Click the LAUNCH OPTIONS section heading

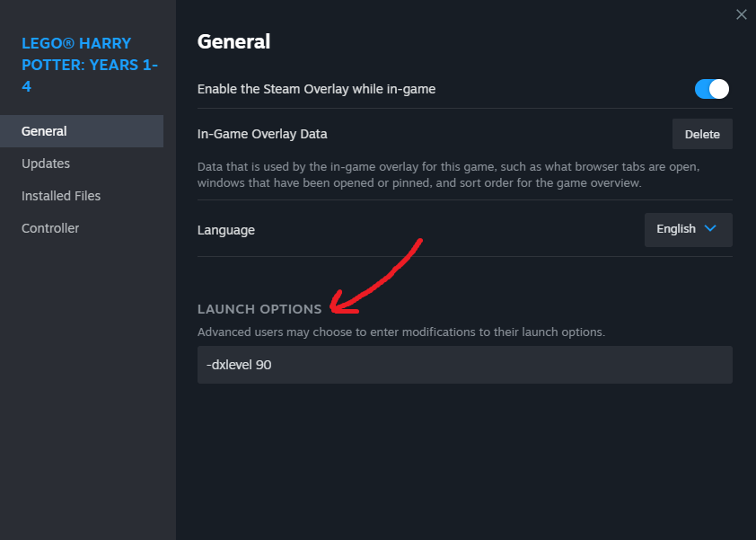[x=259, y=309]
